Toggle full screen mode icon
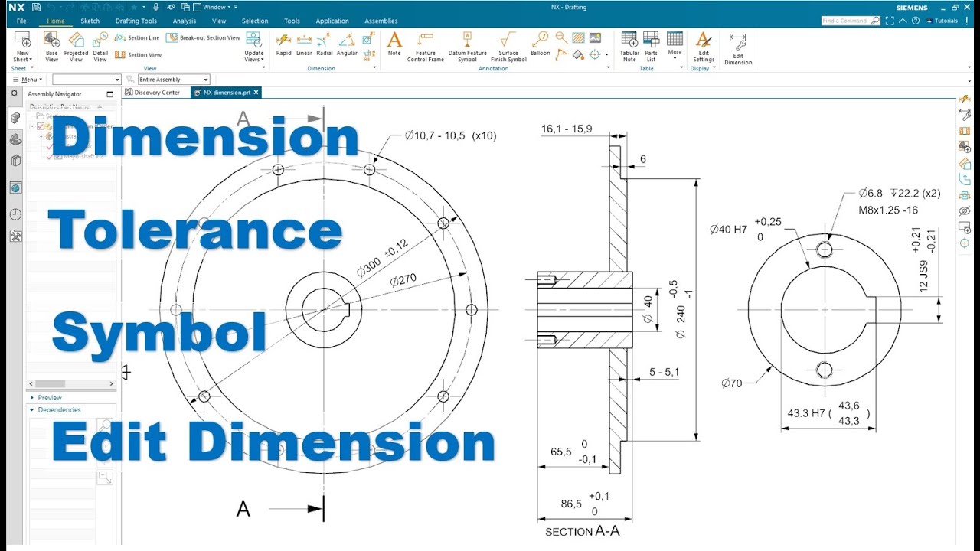The height and width of the screenshot is (551, 980). point(890,21)
